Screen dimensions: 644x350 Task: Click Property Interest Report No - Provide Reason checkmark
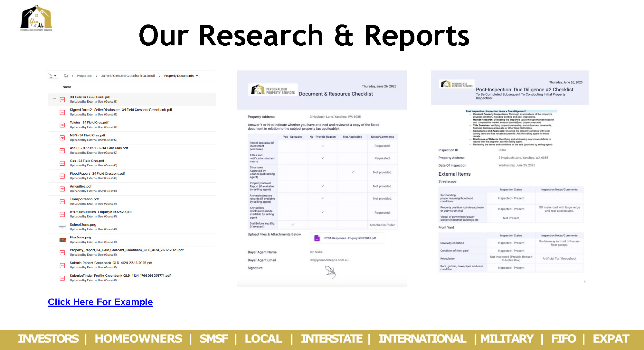(323, 186)
